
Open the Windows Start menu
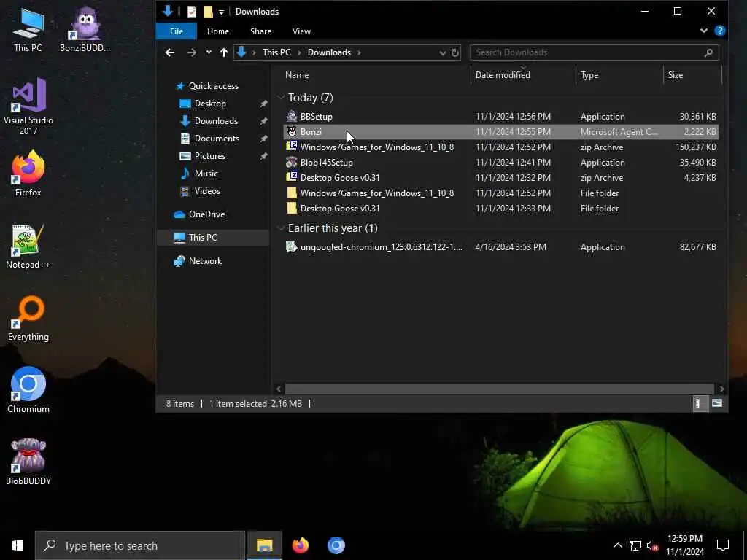18,545
